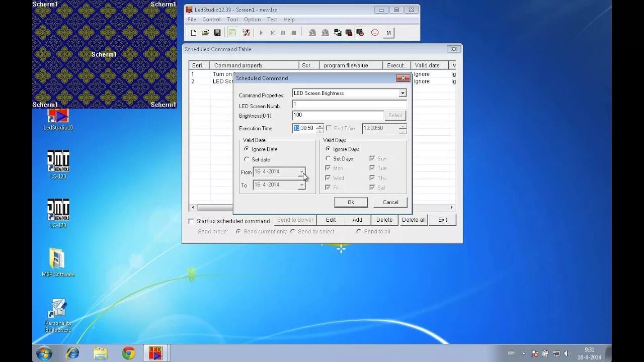Click the Execution Time spinner arrows
Image resolution: width=644 pixels, height=362 pixels.
point(320,128)
